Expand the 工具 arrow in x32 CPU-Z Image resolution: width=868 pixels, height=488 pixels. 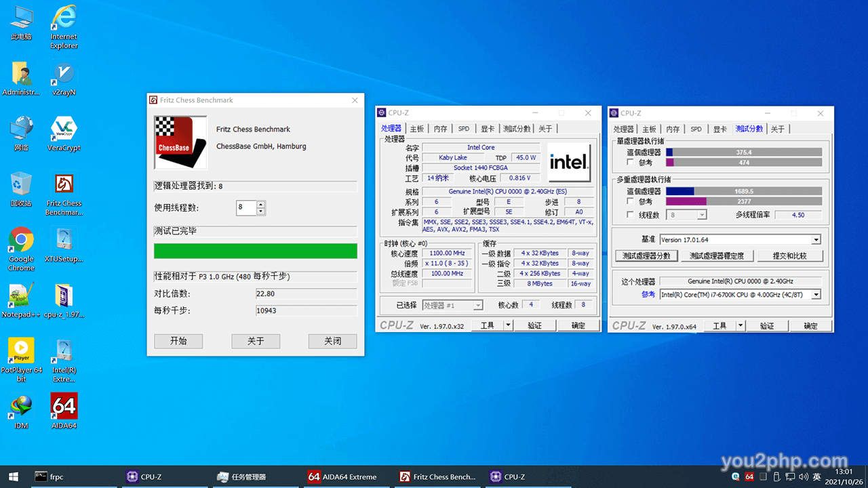click(509, 325)
